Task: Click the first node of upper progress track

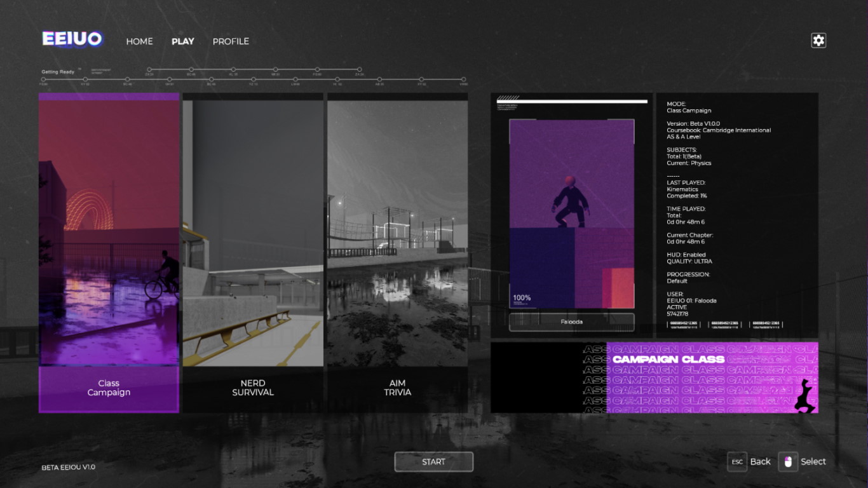Action: [149, 69]
